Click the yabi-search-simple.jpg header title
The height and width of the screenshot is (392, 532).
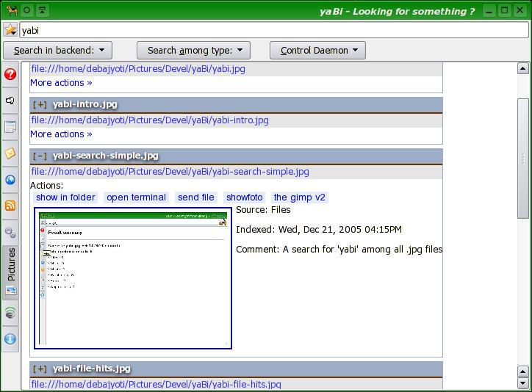click(106, 156)
